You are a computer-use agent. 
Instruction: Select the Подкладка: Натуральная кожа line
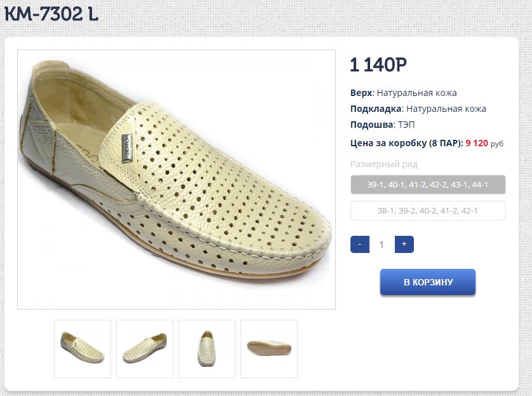tap(418, 109)
